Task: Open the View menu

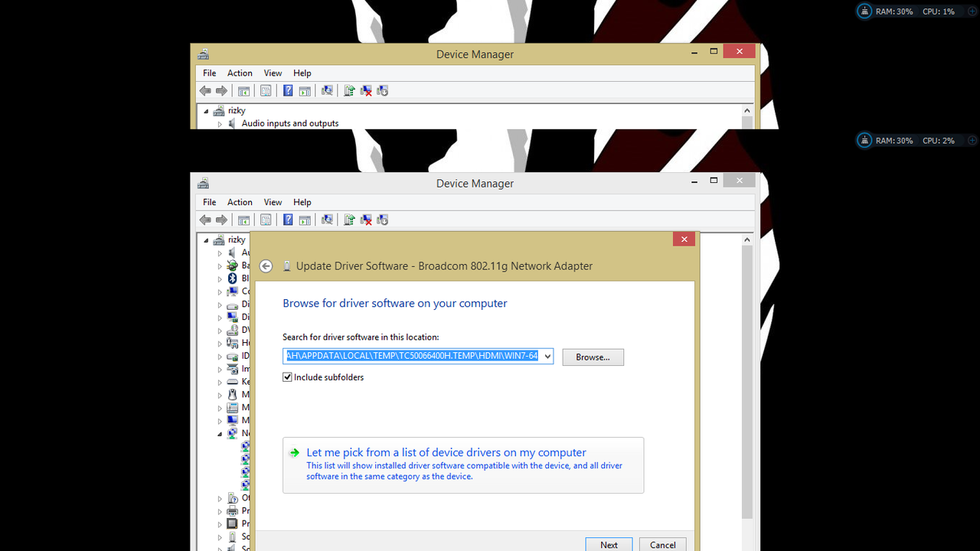Action: click(273, 202)
